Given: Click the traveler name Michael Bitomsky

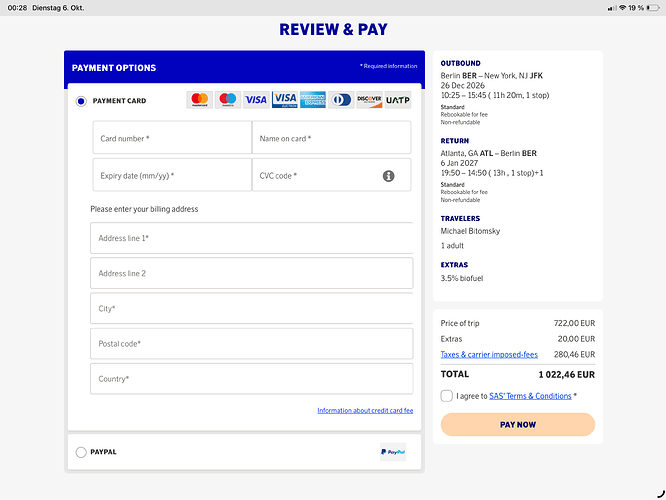Looking at the screenshot, I should (x=470, y=231).
